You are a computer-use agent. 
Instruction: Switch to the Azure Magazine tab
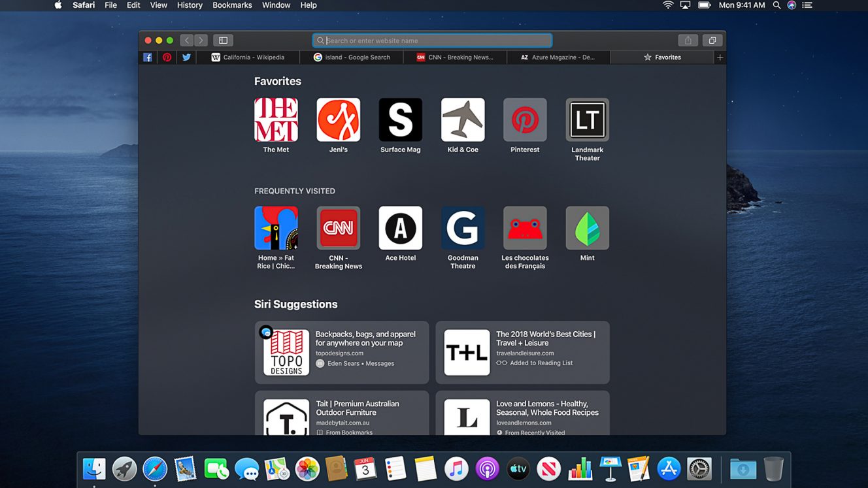pos(558,57)
